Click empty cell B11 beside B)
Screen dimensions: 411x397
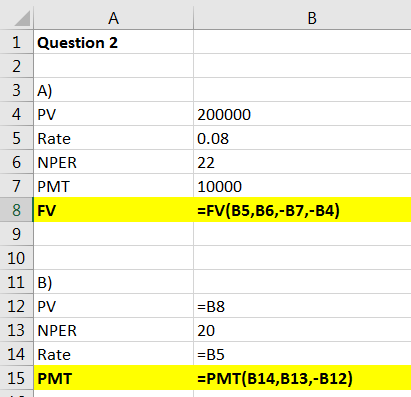tap(302, 282)
